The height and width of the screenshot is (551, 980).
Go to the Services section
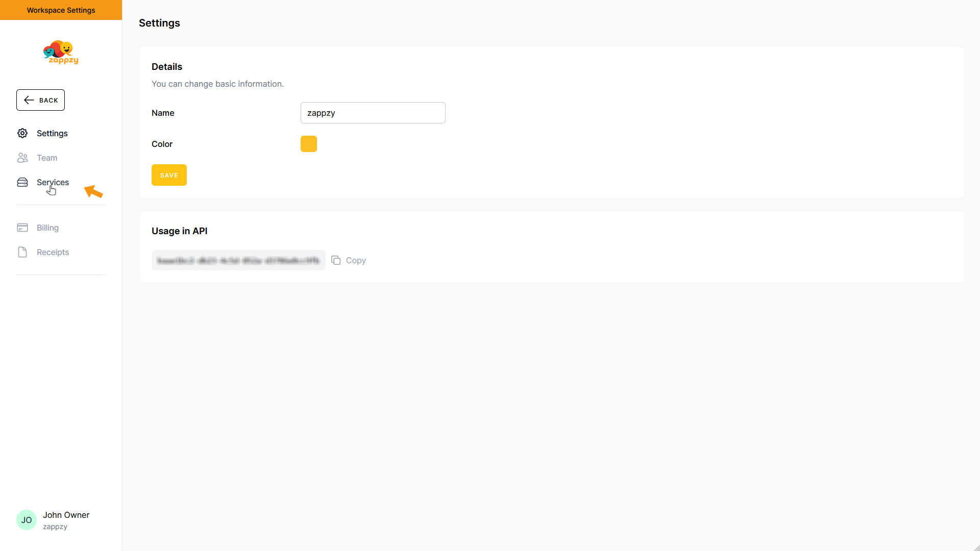click(x=53, y=182)
